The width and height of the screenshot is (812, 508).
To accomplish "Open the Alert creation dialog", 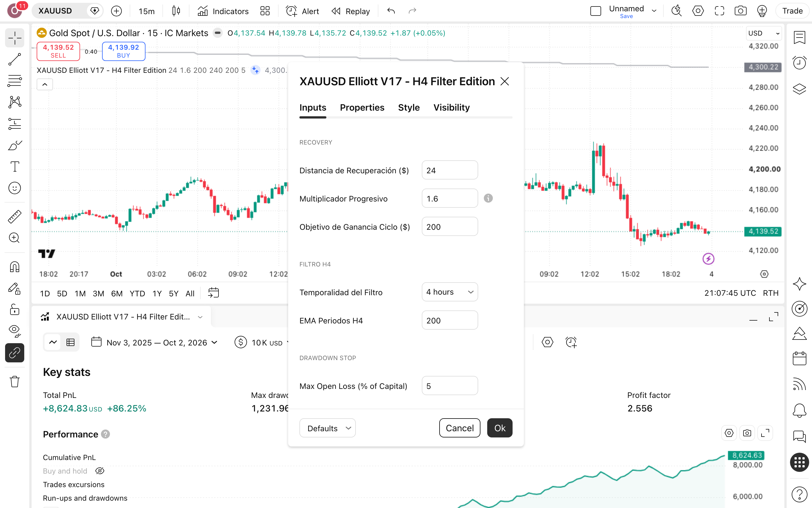I will click(302, 11).
